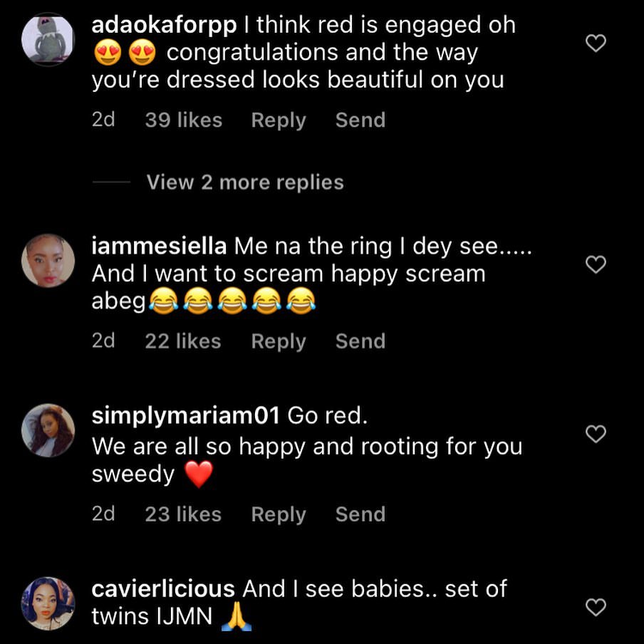Open cavierlicious's profile picture
This screenshot has height=644, width=644.
(48, 603)
